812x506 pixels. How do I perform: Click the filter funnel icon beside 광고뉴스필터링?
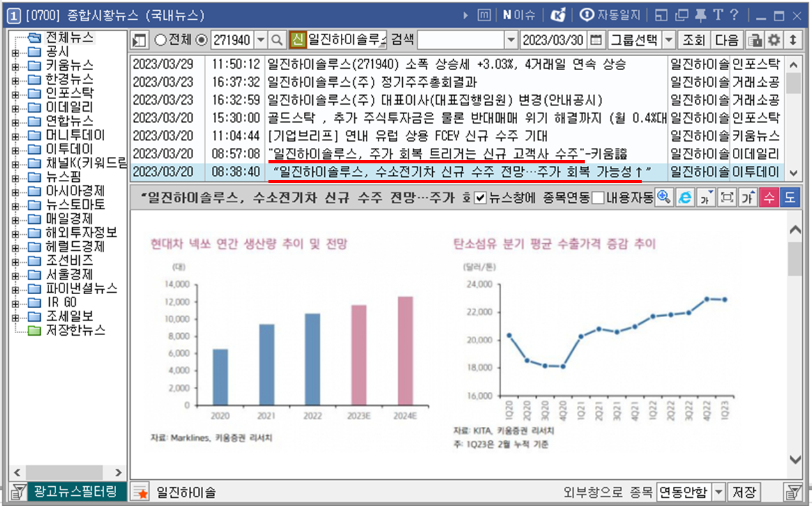[18, 491]
